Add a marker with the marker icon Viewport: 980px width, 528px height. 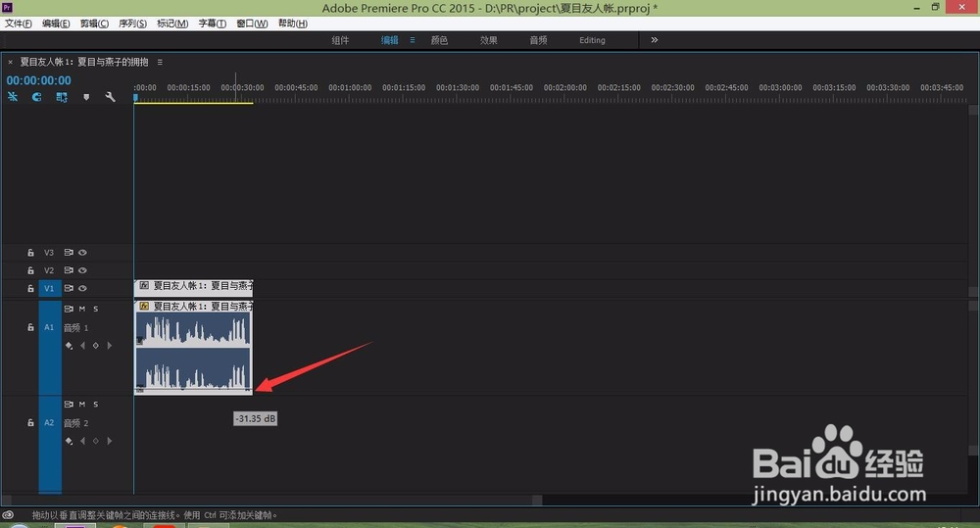point(86,97)
